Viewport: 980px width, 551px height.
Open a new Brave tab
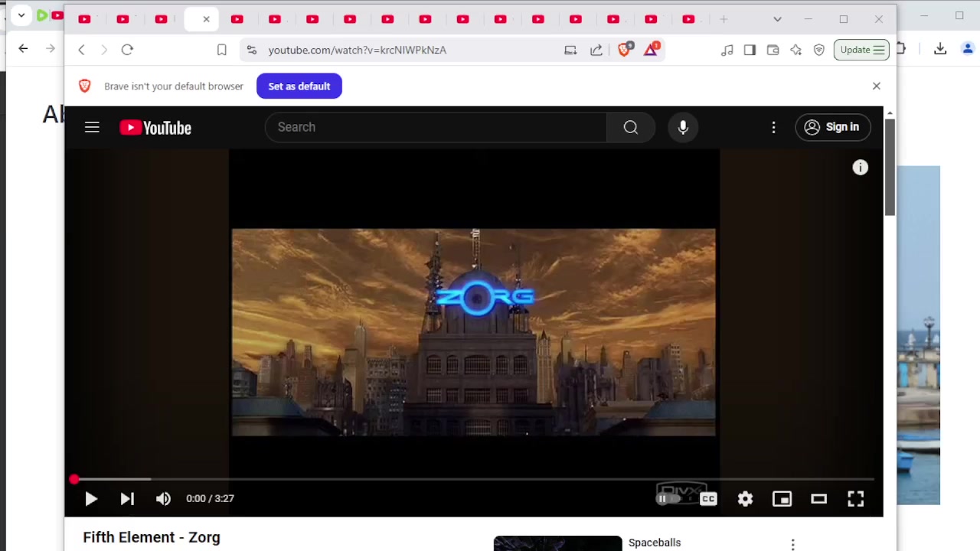[724, 19]
